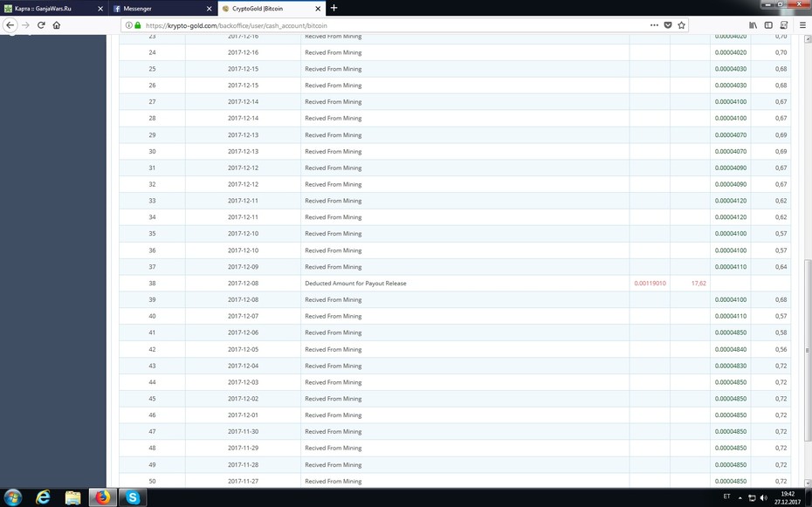Click 'Recived From Mining' in row 49
The height and width of the screenshot is (507, 812).
point(333,464)
